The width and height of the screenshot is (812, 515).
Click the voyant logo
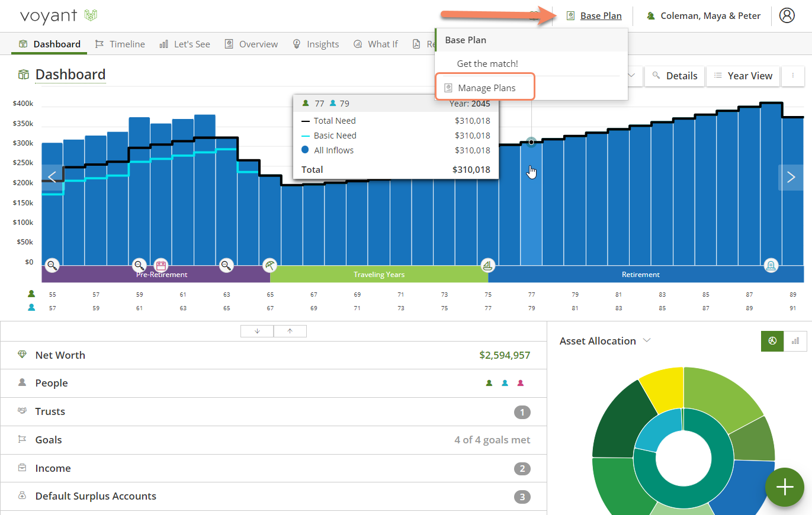(58, 15)
